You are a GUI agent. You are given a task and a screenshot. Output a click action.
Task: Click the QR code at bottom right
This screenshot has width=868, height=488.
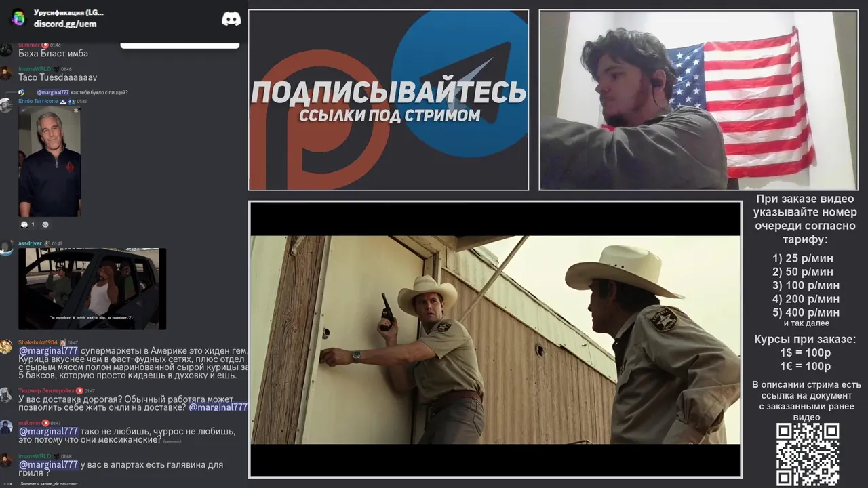(808, 454)
